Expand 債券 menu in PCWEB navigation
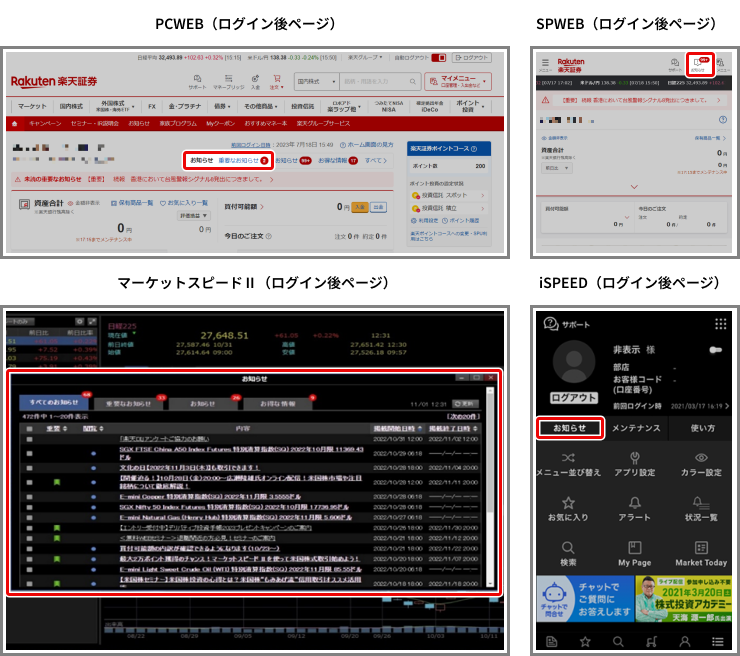This screenshot has height=656, width=740. [222, 106]
